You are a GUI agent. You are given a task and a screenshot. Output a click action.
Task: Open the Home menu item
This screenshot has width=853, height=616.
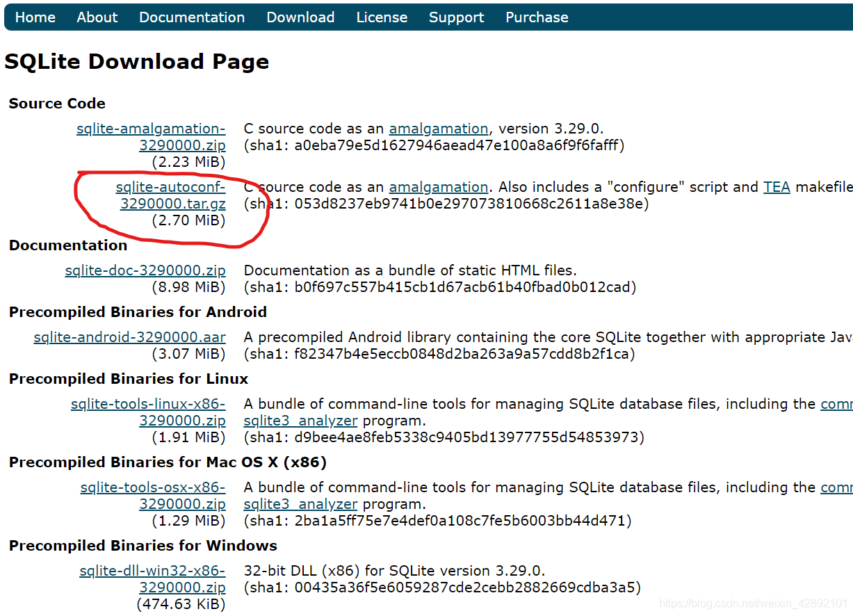point(35,17)
